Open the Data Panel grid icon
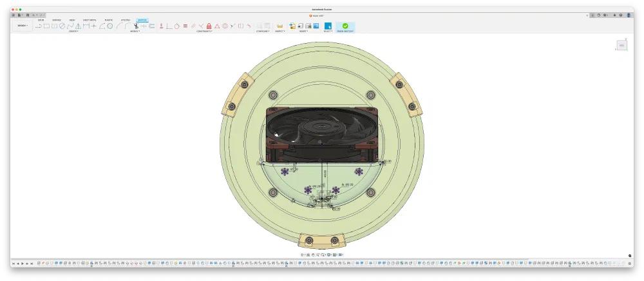Screen dimensions: 644x281 (x=13, y=15)
